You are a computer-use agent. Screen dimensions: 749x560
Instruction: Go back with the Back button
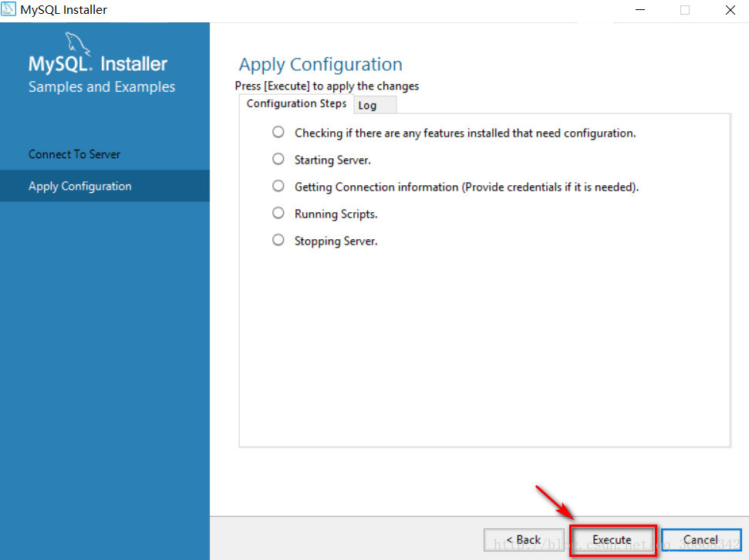point(524,540)
